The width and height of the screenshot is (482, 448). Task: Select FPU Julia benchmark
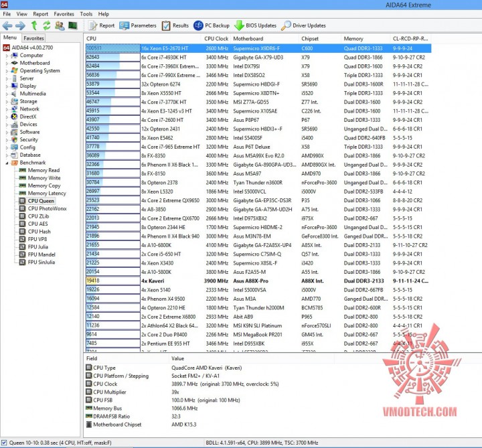click(x=34, y=247)
